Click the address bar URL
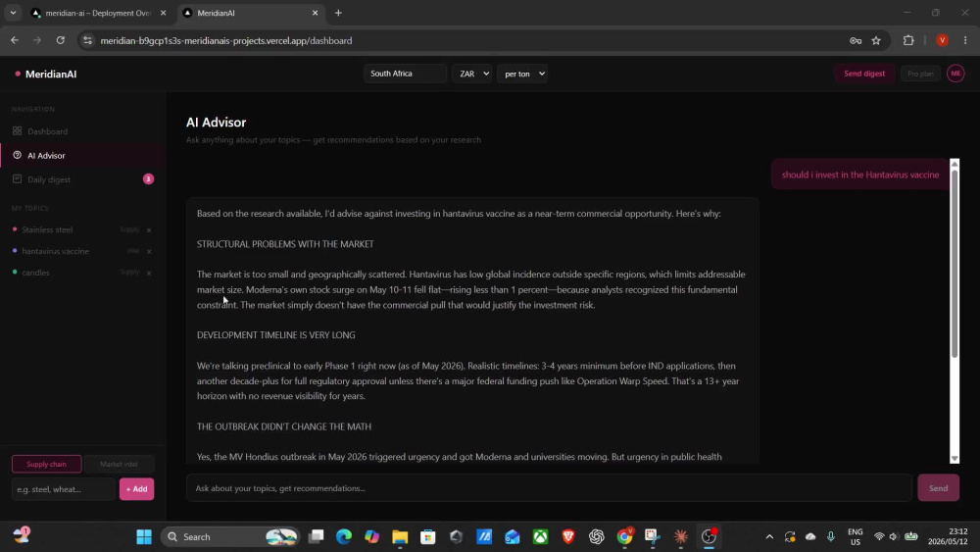 click(226, 40)
